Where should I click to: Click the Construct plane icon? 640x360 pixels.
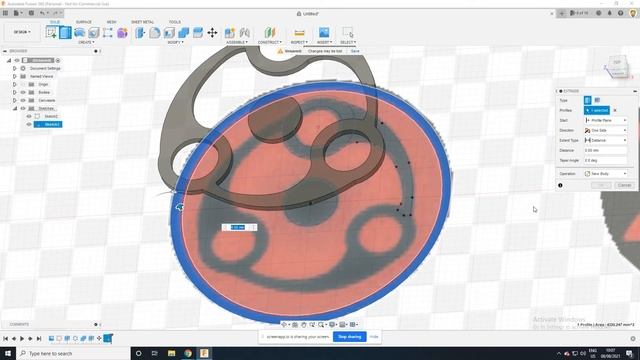pos(270,32)
